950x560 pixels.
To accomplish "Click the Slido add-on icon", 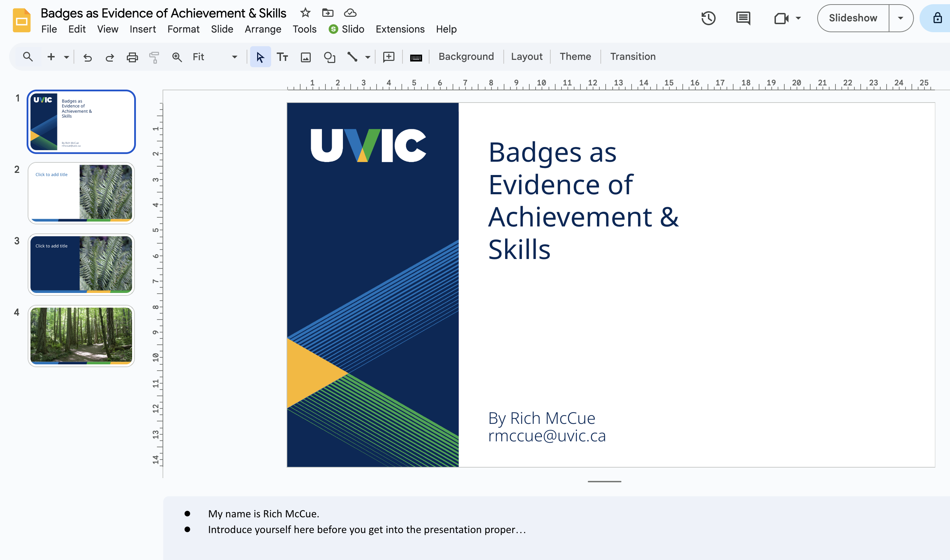I will (x=333, y=29).
